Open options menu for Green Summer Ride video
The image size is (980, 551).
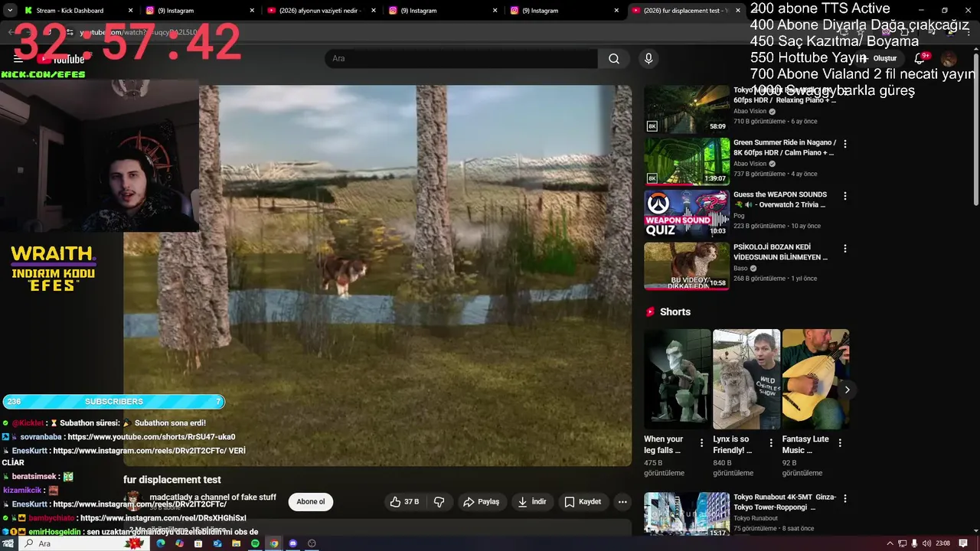[x=845, y=144]
